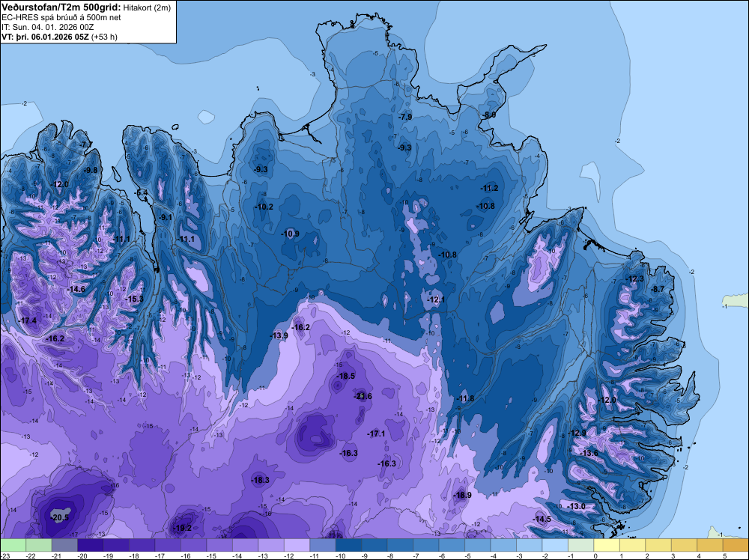The height and width of the screenshot is (560, 749).
Task: Click the '-10.9' temperature value
Action: [x=291, y=234]
